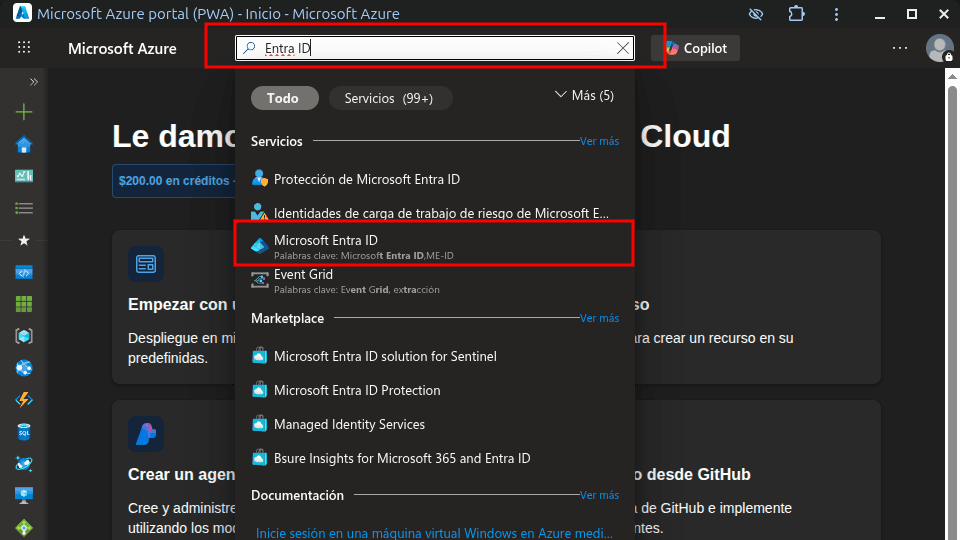Expand the left sidebar with double chevron

(33, 82)
